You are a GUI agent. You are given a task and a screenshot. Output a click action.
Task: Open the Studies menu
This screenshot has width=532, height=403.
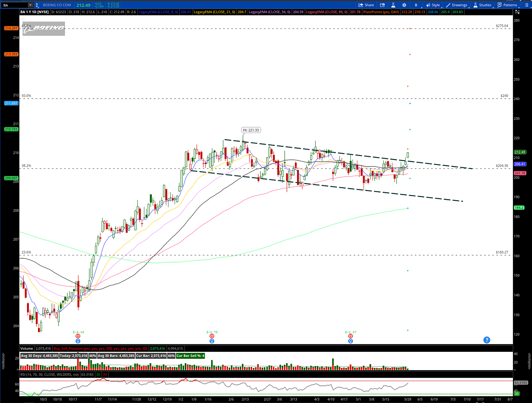click(482, 5)
